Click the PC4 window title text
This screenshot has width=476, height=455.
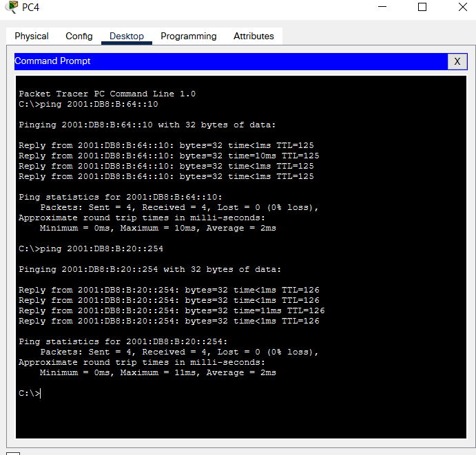(31, 8)
